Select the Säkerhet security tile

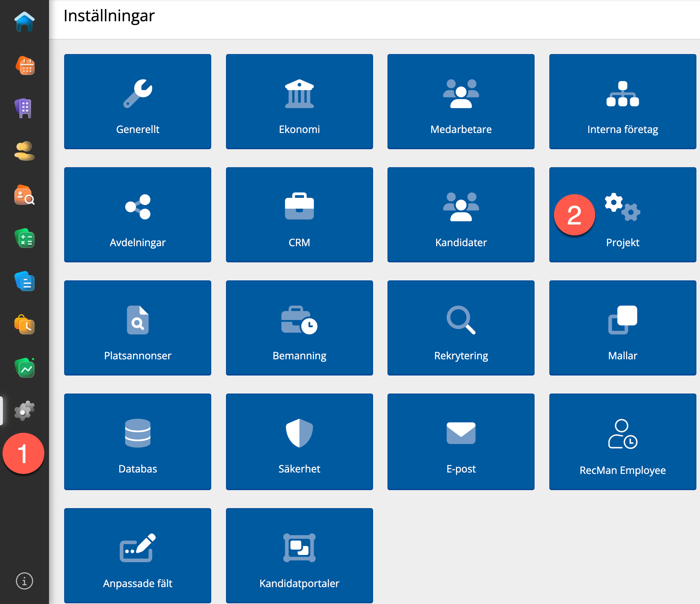point(299,441)
